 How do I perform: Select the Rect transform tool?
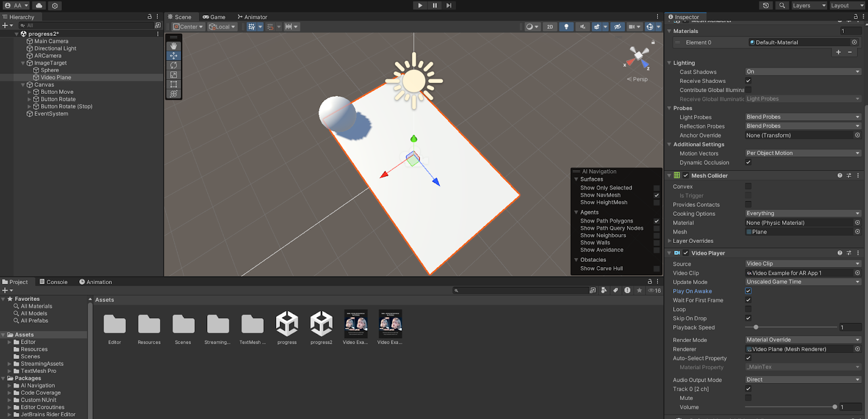[174, 85]
